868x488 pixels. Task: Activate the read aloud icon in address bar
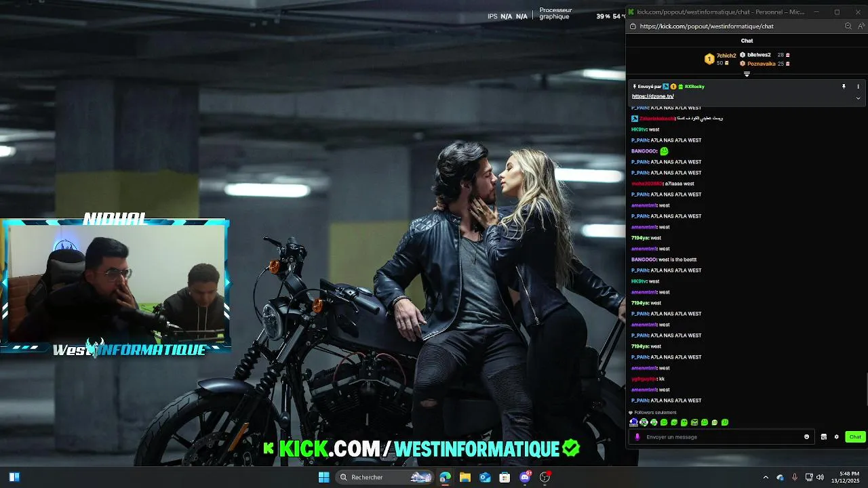coord(861,26)
